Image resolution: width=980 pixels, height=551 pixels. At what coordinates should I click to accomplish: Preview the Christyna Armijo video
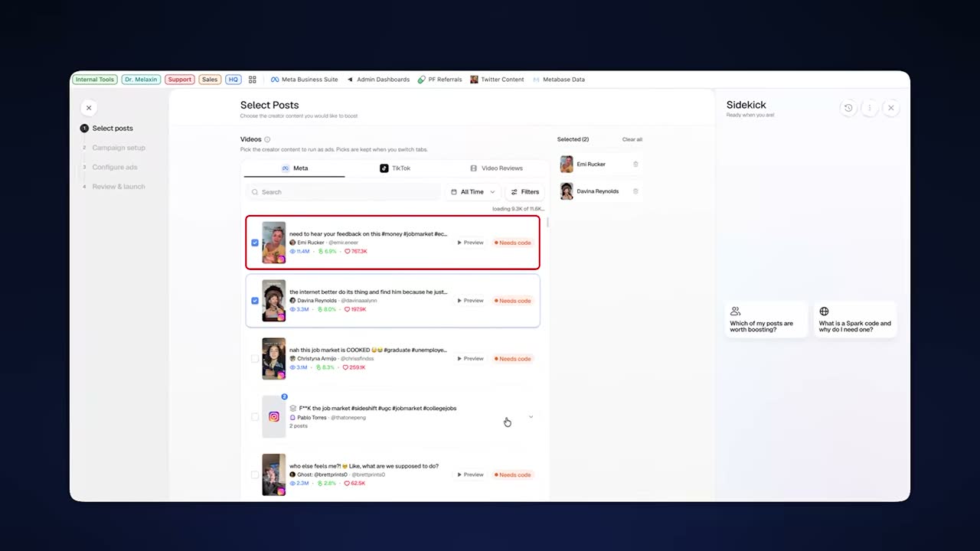click(x=471, y=359)
